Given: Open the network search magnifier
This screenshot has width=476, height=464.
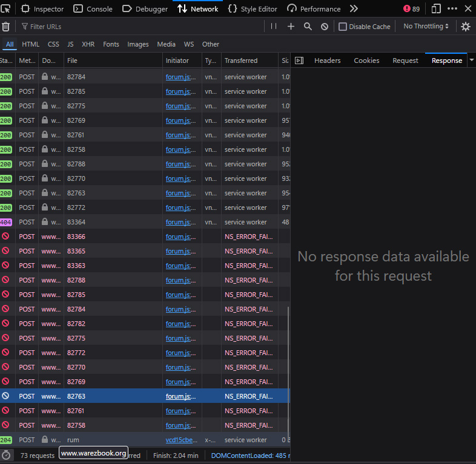Looking at the screenshot, I should click(x=308, y=27).
